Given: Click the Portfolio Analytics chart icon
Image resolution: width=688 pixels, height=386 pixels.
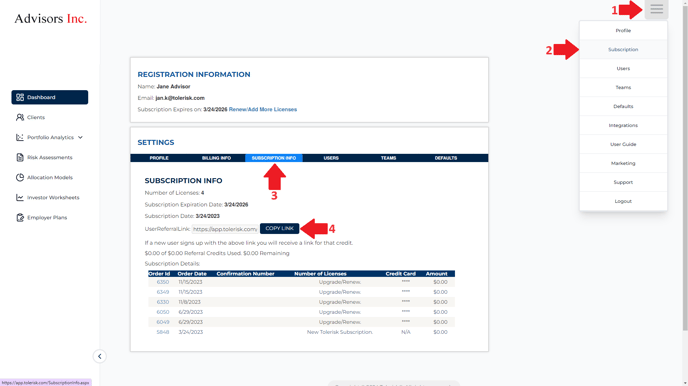Looking at the screenshot, I should pyautogui.click(x=20, y=137).
